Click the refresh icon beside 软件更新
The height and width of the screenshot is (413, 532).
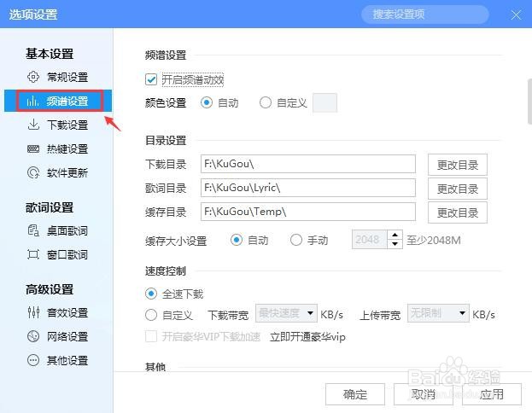33,172
